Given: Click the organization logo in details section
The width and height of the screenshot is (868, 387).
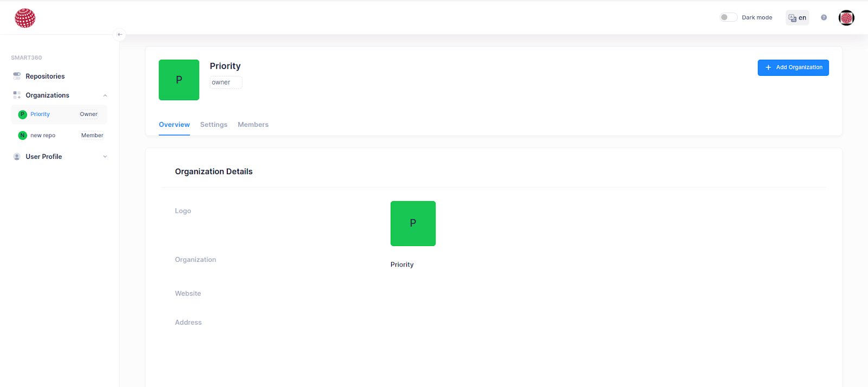Looking at the screenshot, I should (x=413, y=223).
